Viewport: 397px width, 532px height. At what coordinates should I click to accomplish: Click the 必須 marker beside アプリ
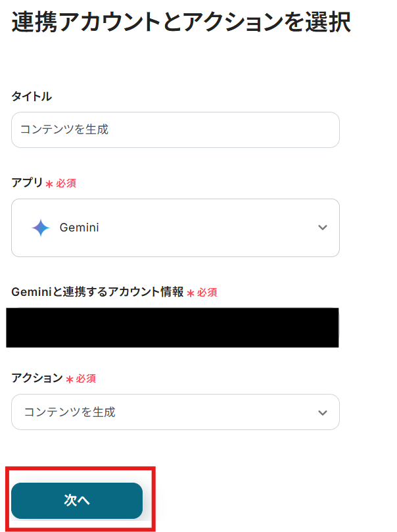[x=66, y=183]
